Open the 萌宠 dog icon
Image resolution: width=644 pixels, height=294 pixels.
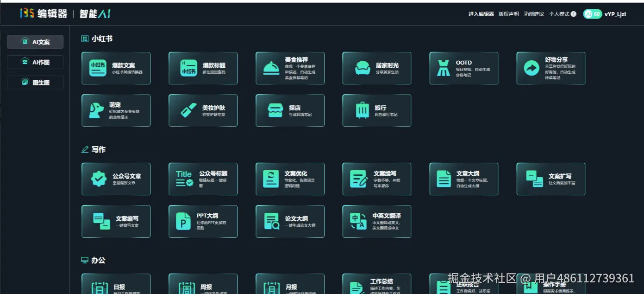[x=96, y=110]
